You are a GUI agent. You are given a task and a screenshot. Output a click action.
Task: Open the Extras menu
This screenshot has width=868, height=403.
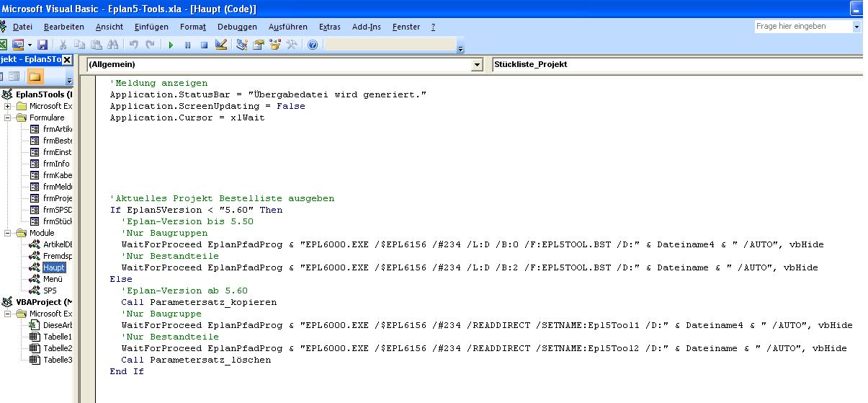coord(330,27)
